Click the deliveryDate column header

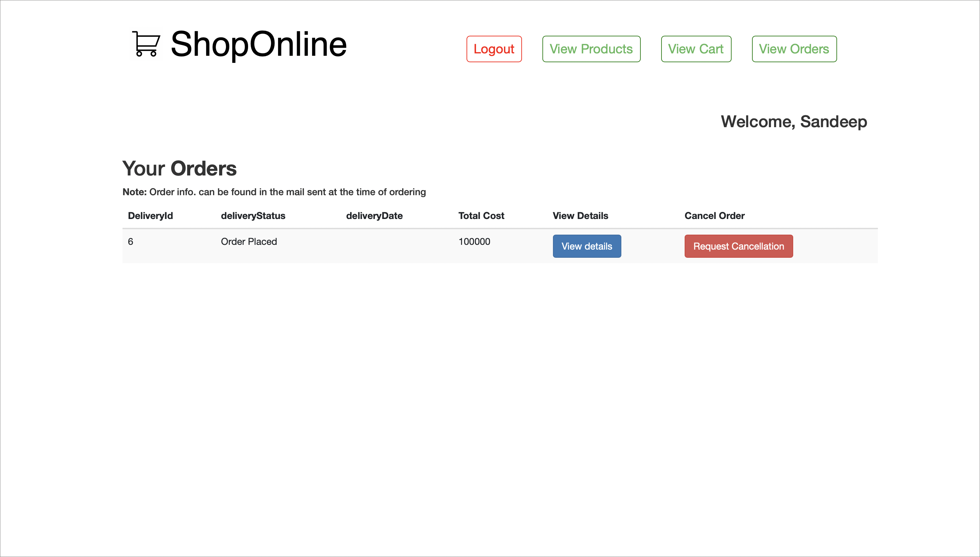pos(374,216)
